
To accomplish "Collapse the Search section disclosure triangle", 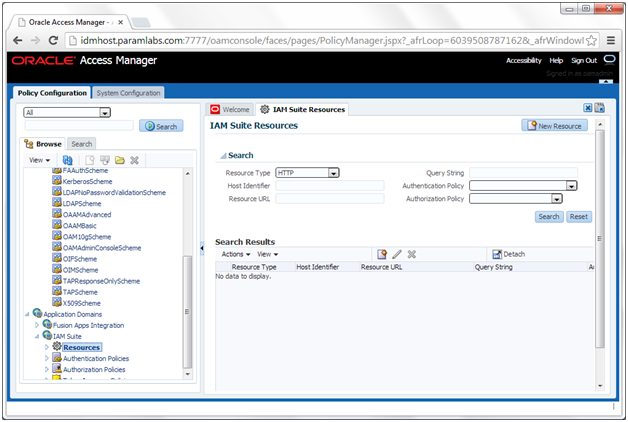I will [223, 156].
